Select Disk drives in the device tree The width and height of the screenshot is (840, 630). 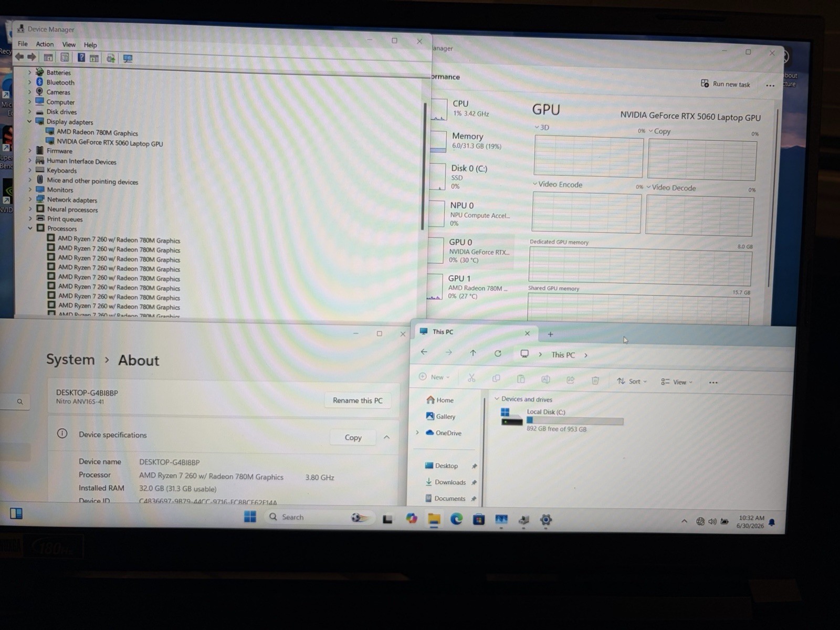[61, 112]
